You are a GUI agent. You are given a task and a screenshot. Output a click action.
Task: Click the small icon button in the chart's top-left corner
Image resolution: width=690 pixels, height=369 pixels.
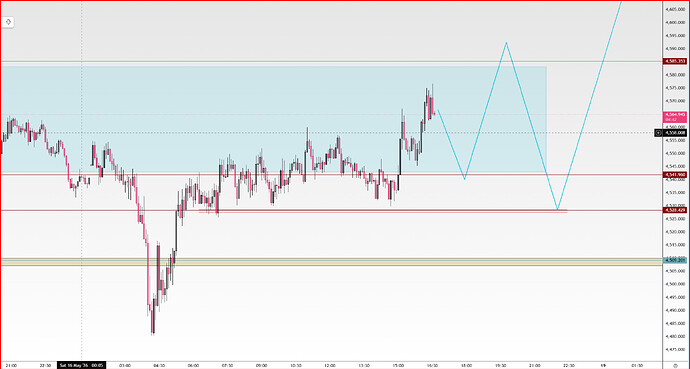pos(8,22)
